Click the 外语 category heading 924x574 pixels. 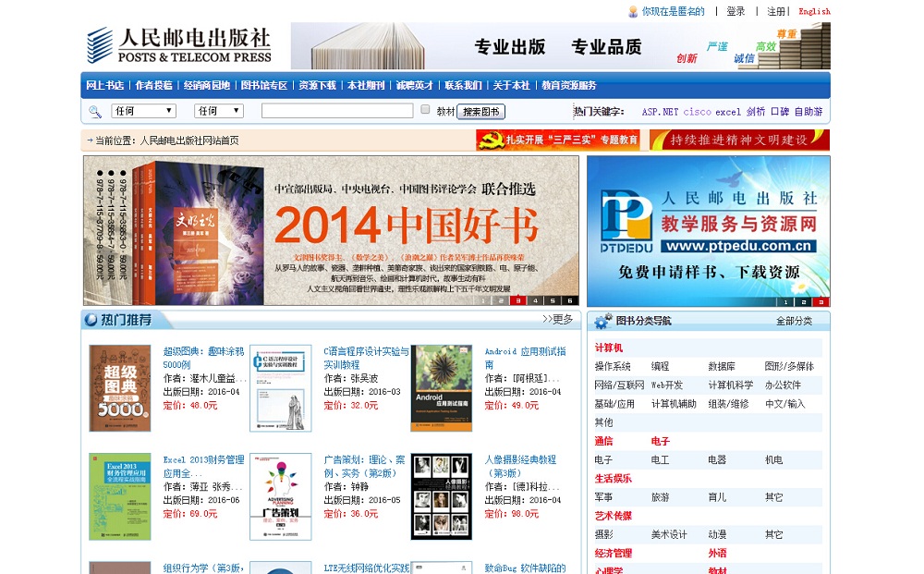click(x=717, y=554)
